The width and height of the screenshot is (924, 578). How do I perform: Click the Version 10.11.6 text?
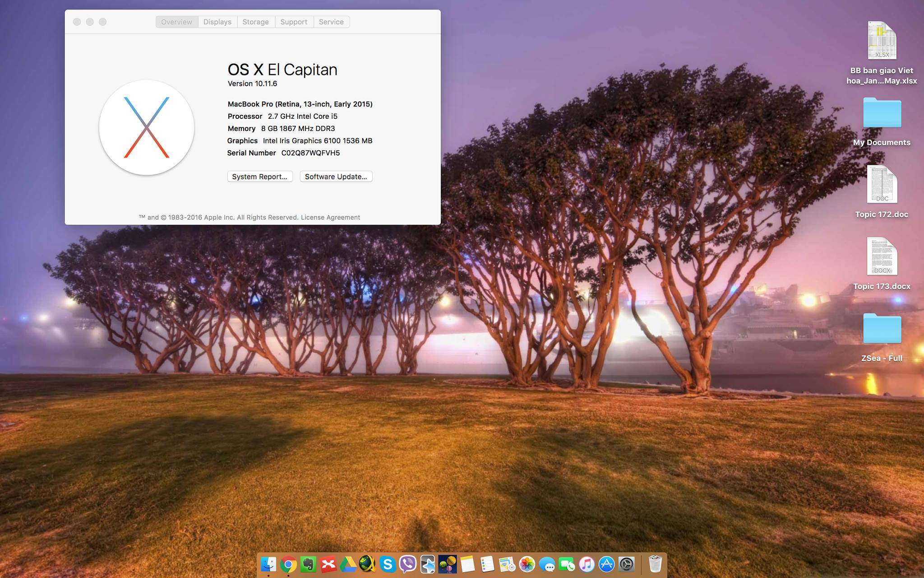click(x=252, y=84)
